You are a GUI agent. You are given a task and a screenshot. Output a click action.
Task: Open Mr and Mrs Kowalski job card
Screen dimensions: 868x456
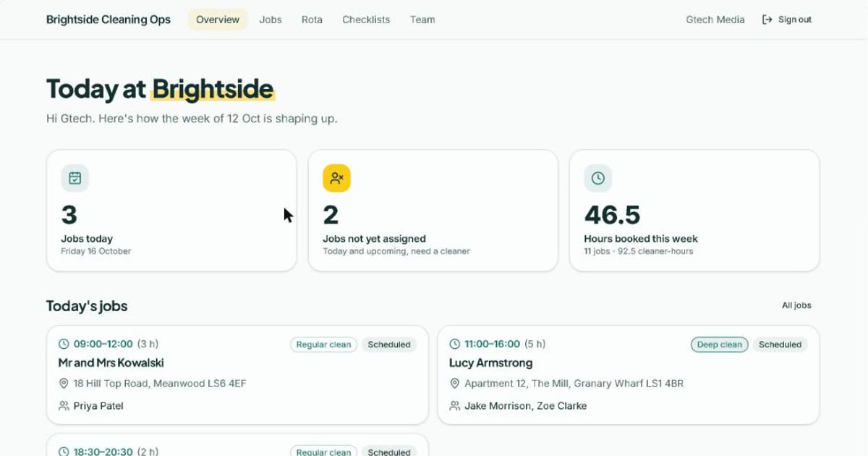237,375
